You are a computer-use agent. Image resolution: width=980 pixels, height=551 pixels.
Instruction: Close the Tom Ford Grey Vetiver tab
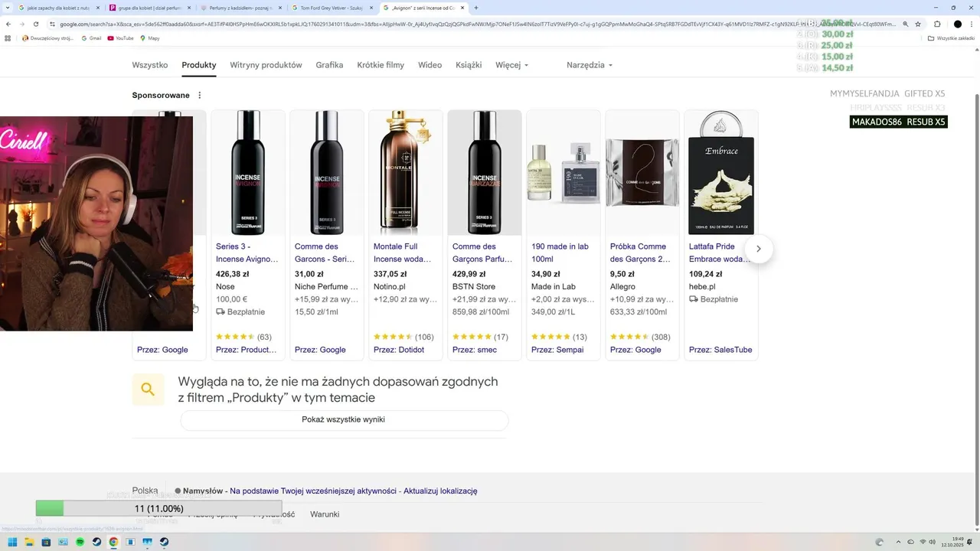click(372, 8)
